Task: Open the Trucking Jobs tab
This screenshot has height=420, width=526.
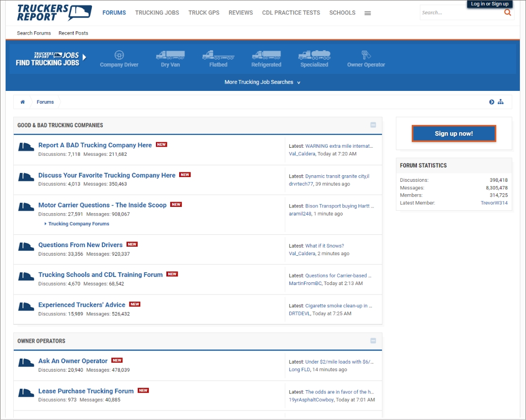Action: [157, 13]
